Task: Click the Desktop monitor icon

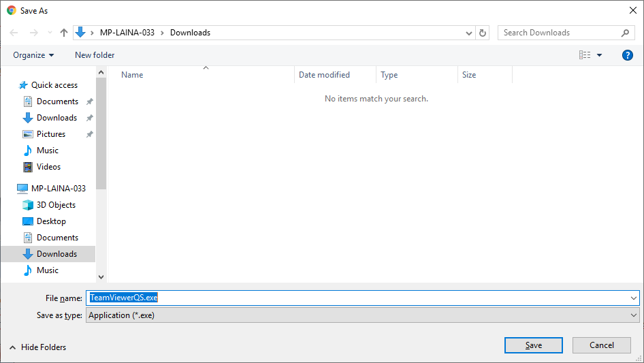Action: 27,221
